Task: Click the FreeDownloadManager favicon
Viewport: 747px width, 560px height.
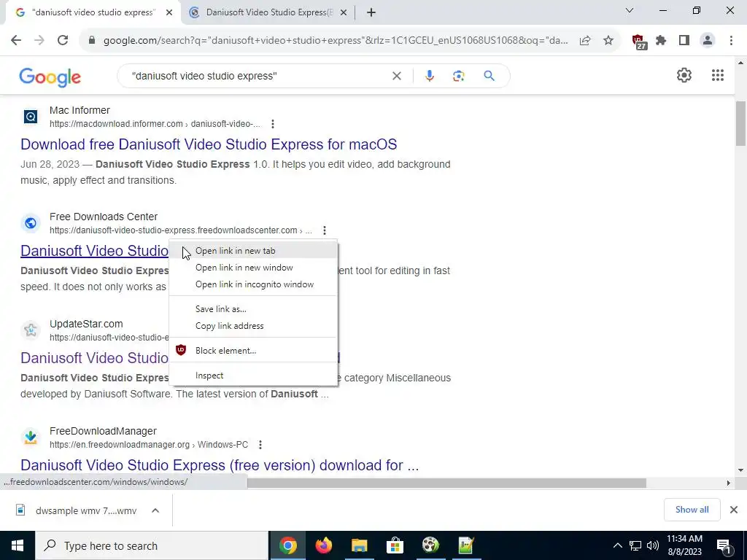Action: (x=31, y=437)
